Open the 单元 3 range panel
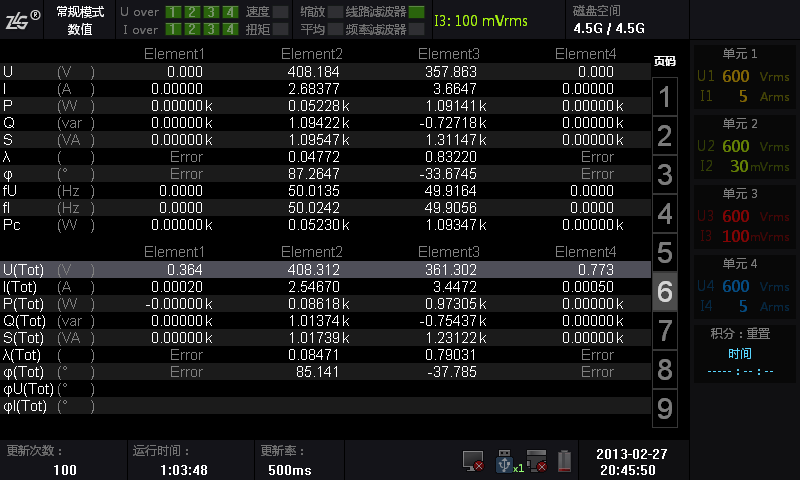The image size is (800, 480). (x=744, y=216)
